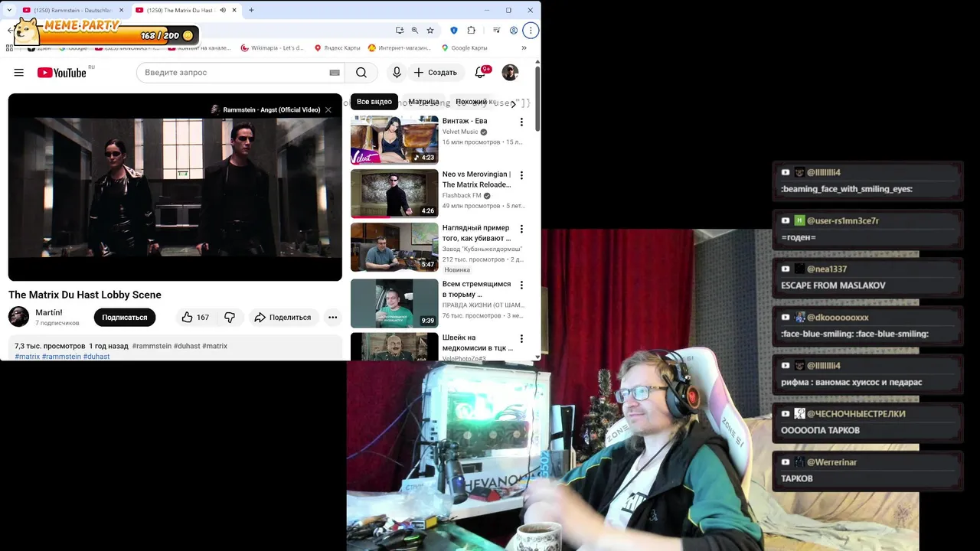980x551 pixels.
Task: Open the Wikimapia bookmark
Action: [x=272, y=47]
